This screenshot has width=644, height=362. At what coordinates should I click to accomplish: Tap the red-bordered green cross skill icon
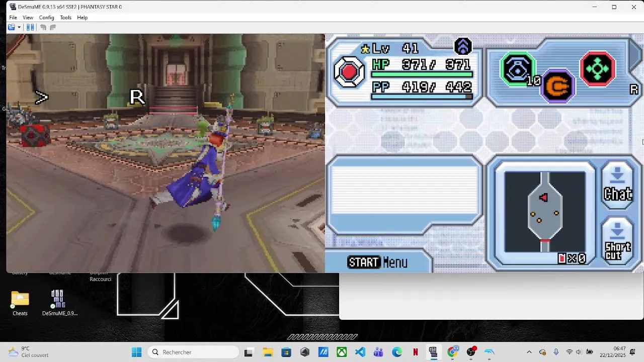[598, 69]
